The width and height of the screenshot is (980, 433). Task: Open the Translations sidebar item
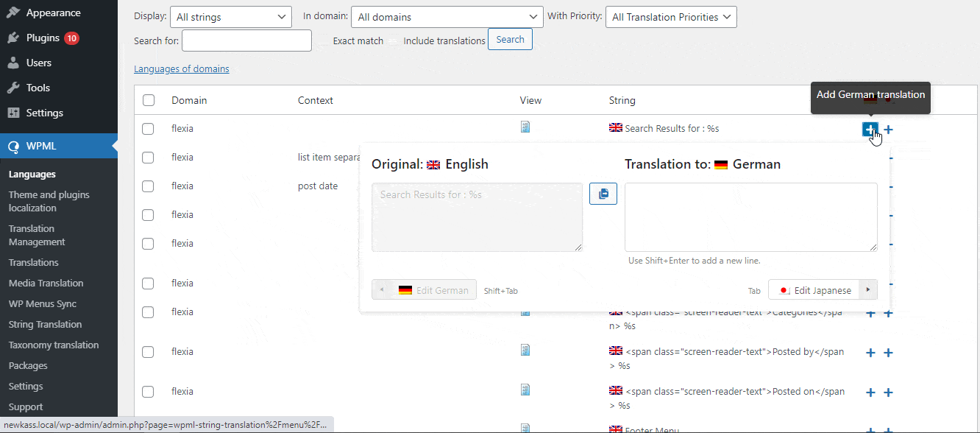click(34, 262)
